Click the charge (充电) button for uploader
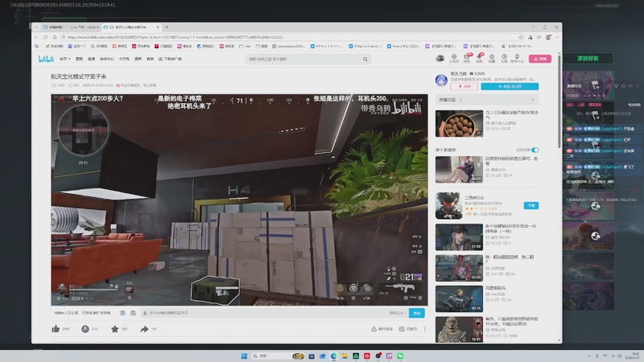Screen dimensions: 644x362 point(464,87)
